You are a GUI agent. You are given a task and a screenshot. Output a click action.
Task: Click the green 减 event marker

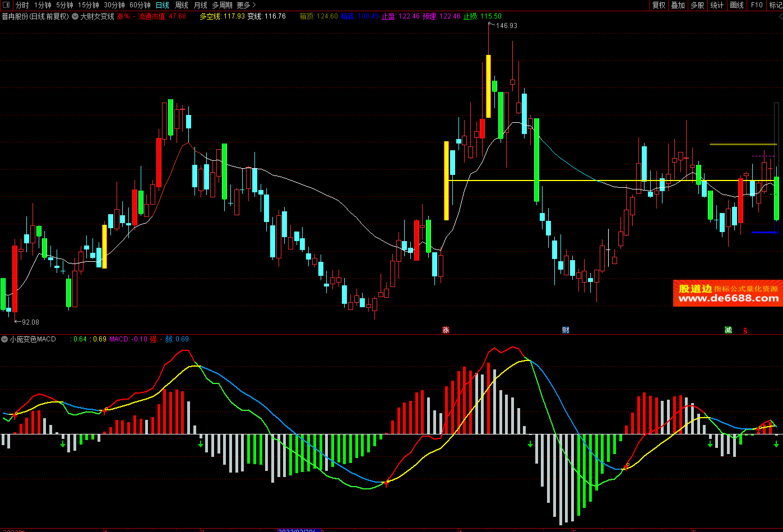click(728, 330)
